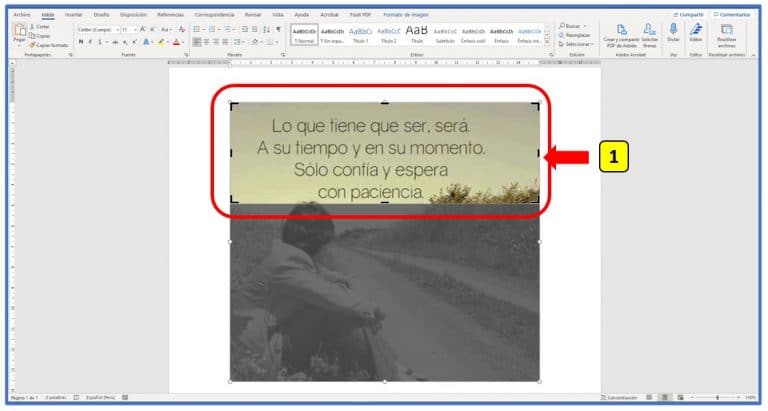Switch to the Diseño tab
Screen dimensions: 768x411
coord(101,15)
